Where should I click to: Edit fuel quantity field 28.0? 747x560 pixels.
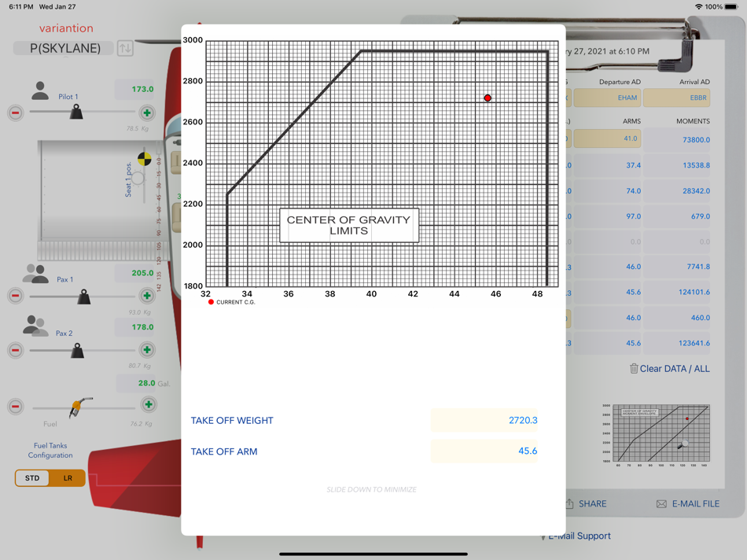click(x=137, y=383)
